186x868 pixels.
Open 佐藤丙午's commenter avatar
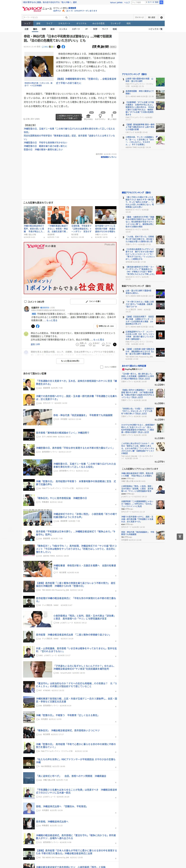(26, 309)
